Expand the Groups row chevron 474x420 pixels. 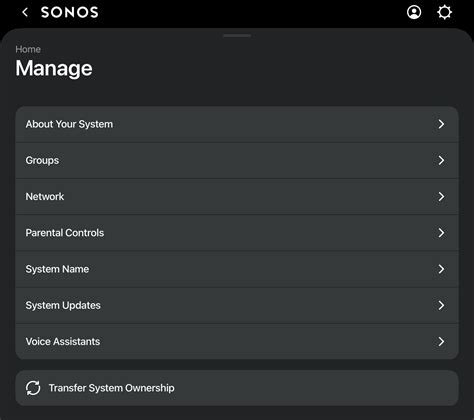point(441,160)
